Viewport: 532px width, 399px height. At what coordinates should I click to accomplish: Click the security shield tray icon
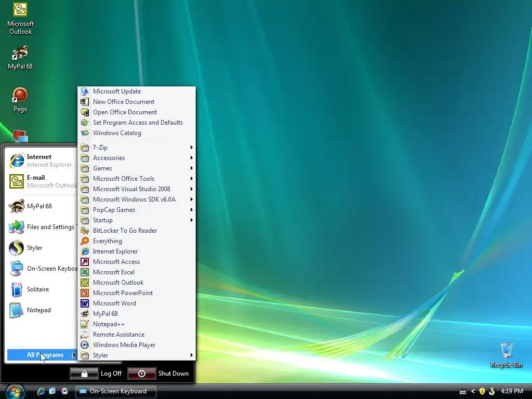482,391
